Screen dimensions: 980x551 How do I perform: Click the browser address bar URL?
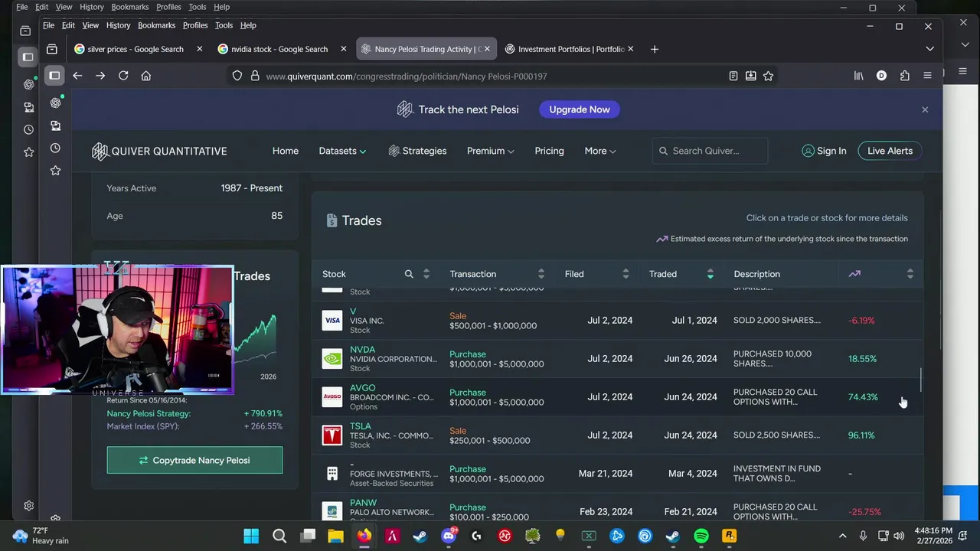pos(407,76)
